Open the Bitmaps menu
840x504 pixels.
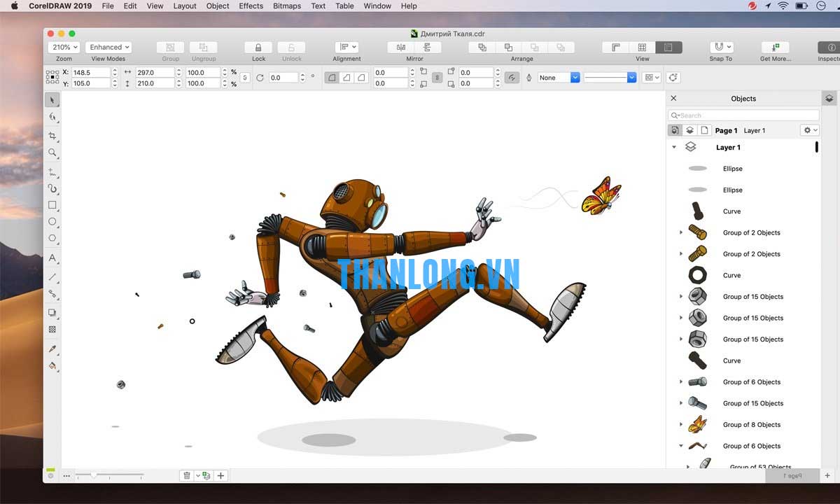286,6
